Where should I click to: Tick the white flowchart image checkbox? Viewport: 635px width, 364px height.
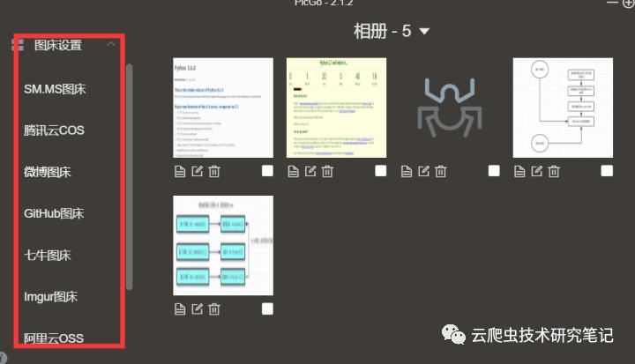click(x=607, y=171)
